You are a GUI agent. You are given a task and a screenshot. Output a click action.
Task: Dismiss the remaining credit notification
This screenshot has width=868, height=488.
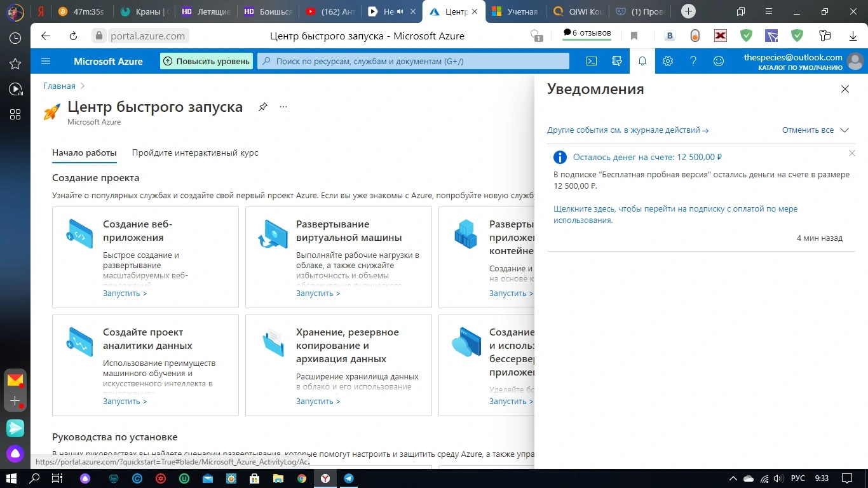click(852, 153)
